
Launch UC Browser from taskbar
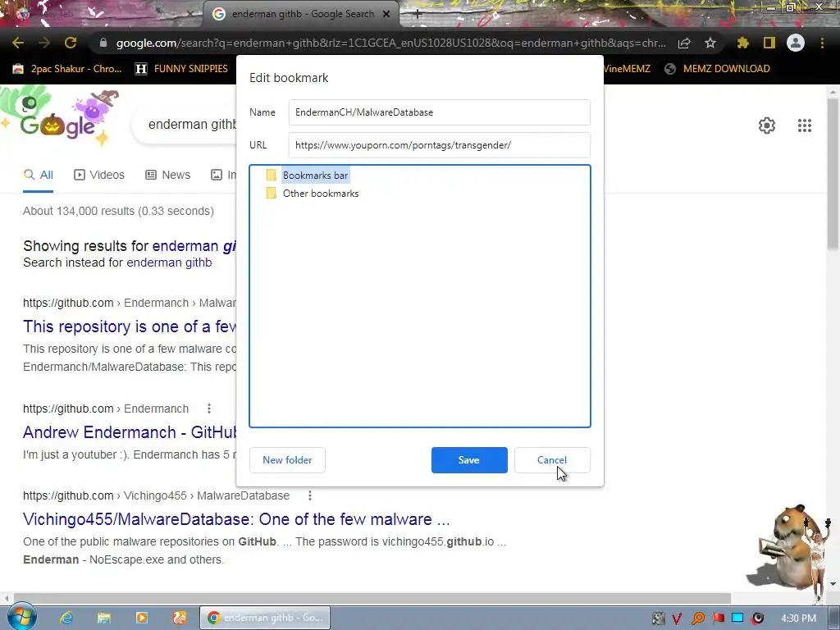coord(180,618)
